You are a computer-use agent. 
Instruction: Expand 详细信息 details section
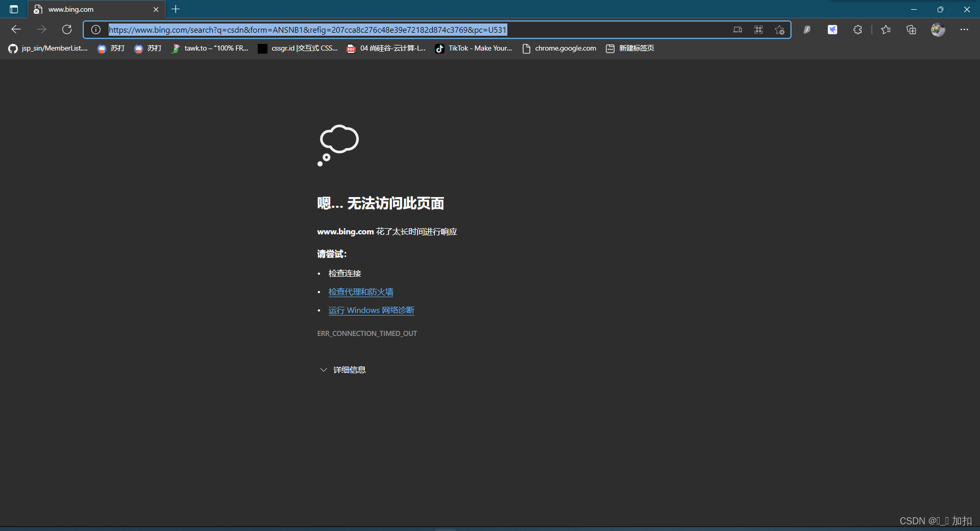pos(343,370)
